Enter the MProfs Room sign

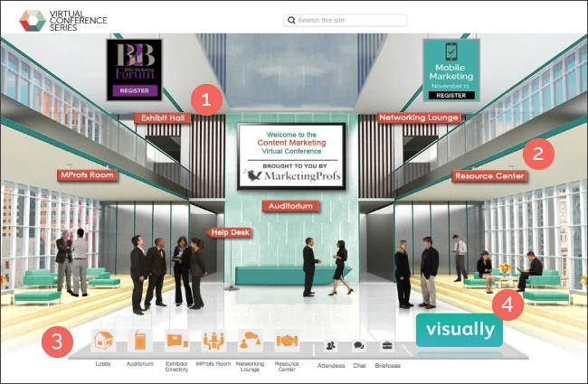tap(87, 175)
